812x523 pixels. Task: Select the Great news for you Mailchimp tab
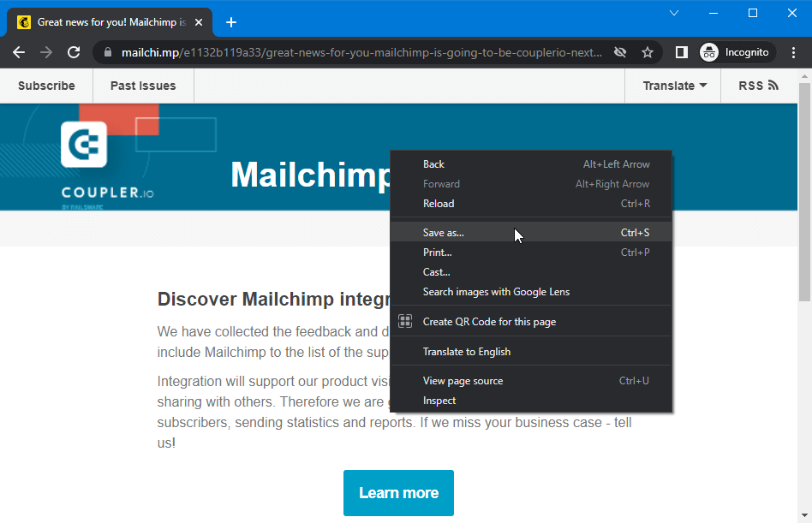click(x=110, y=22)
